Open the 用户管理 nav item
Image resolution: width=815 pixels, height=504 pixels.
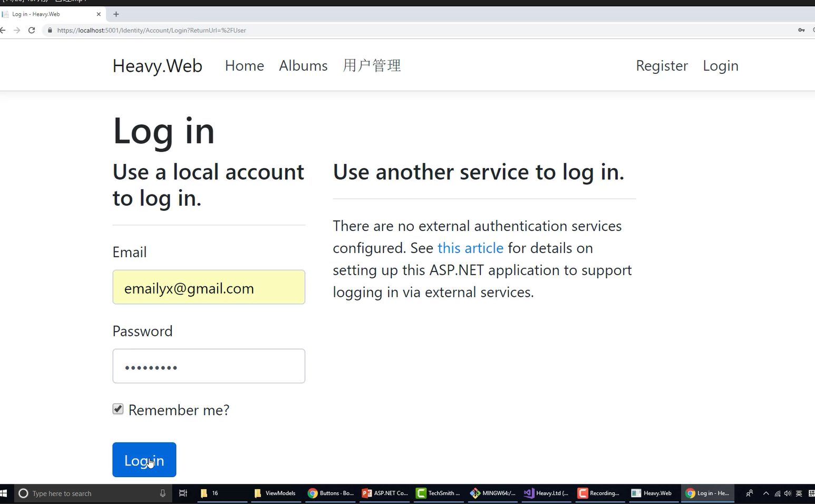[372, 66]
